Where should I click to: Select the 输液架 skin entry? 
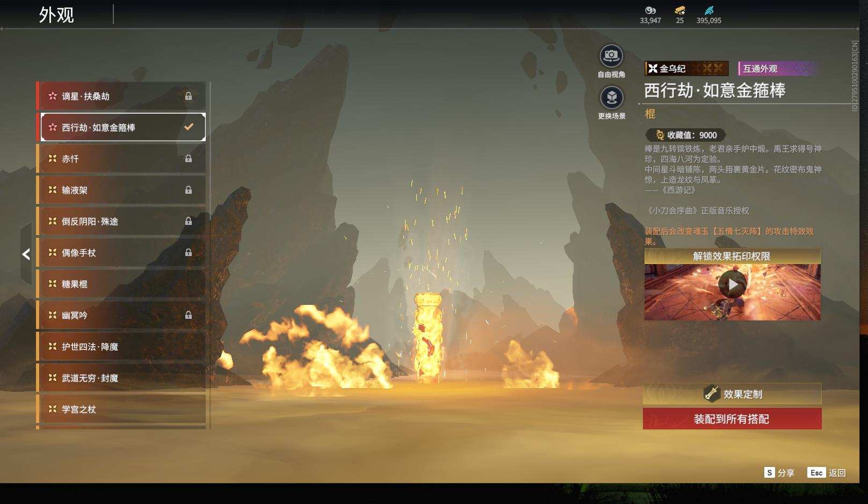[x=121, y=190]
